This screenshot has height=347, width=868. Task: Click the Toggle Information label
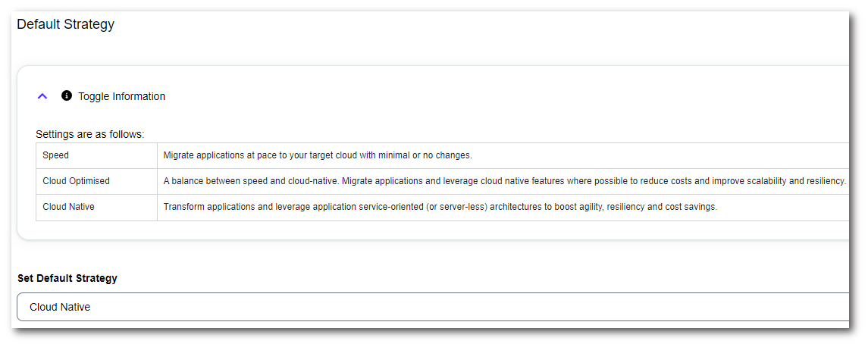[121, 96]
